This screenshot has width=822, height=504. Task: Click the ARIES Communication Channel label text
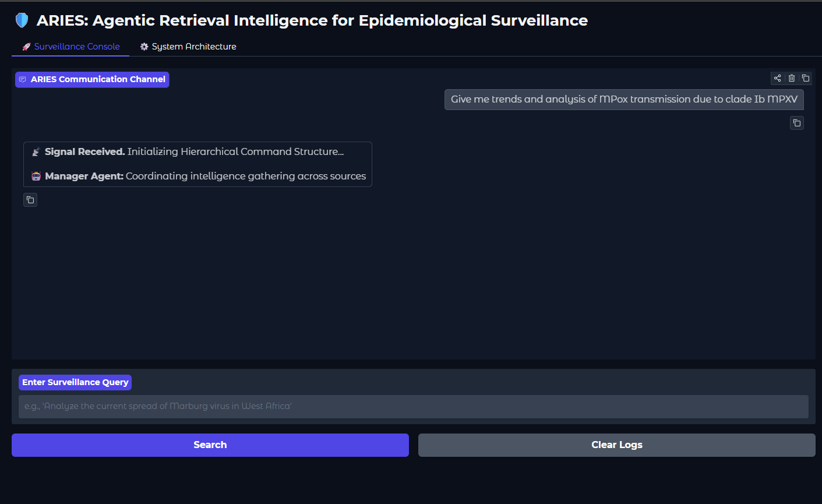(98, 79)
